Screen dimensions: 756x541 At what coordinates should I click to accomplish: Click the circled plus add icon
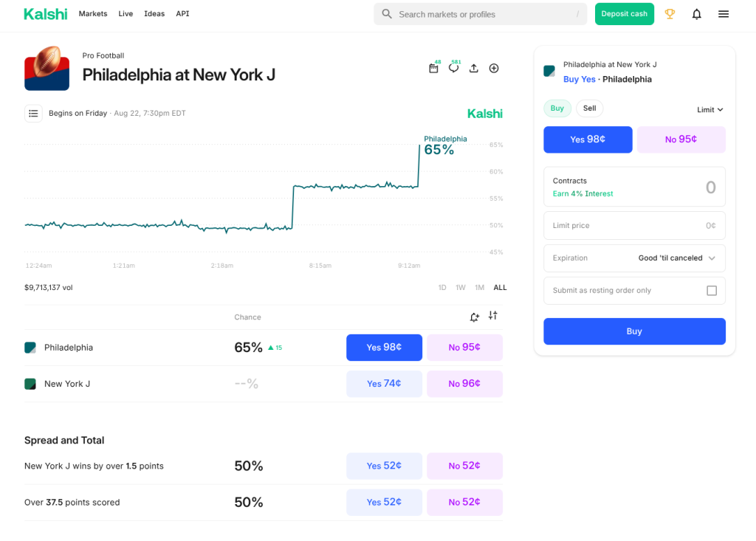pos(494,68)
